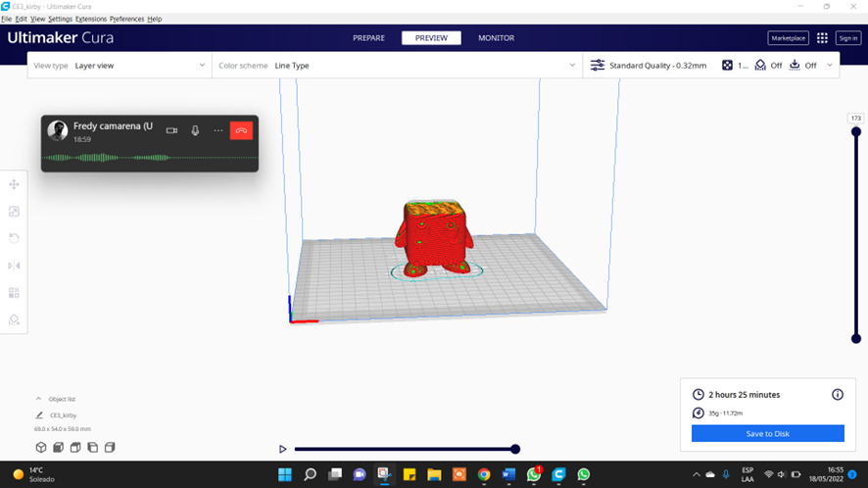Open taskbar Search
Image resolution: width=868 pixels, height=488 pixels.
tap(310, 474)
